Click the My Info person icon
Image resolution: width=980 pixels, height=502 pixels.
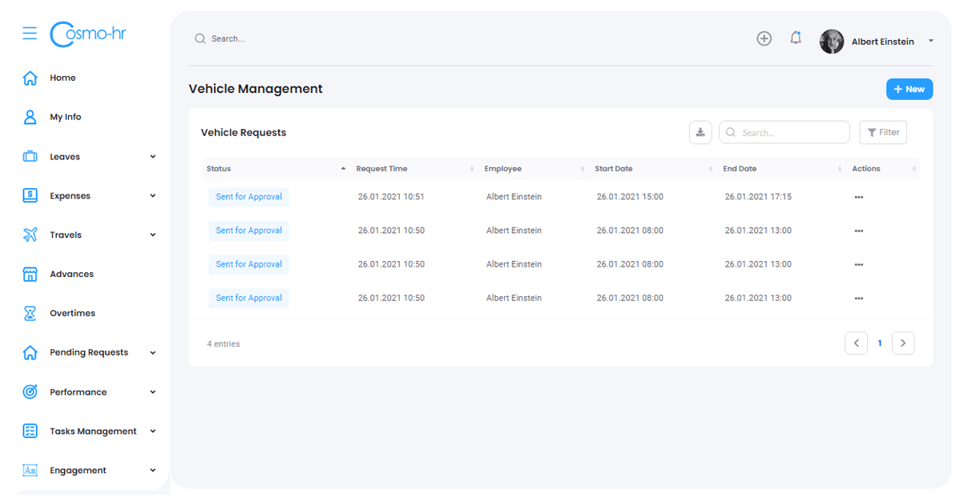coord(30,117)
